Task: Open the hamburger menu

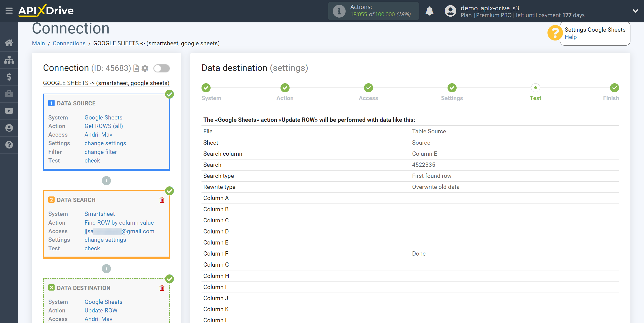Action: coord(9,11)
